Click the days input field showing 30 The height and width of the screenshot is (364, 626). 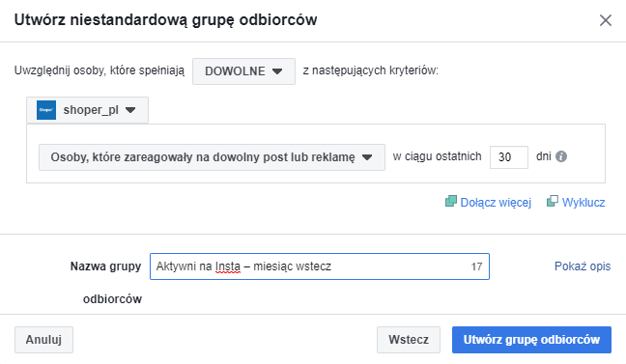click(x=508, y=157)
